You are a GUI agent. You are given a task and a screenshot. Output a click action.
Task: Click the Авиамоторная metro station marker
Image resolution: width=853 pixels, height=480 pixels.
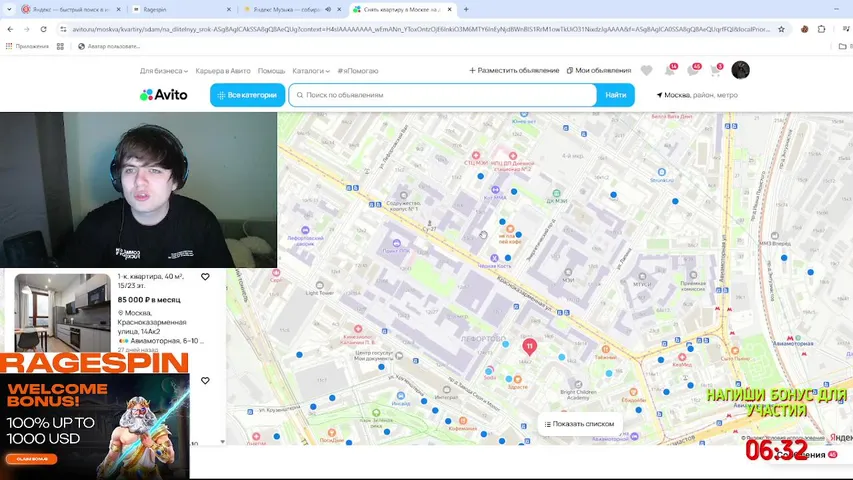tap(790, 338)
